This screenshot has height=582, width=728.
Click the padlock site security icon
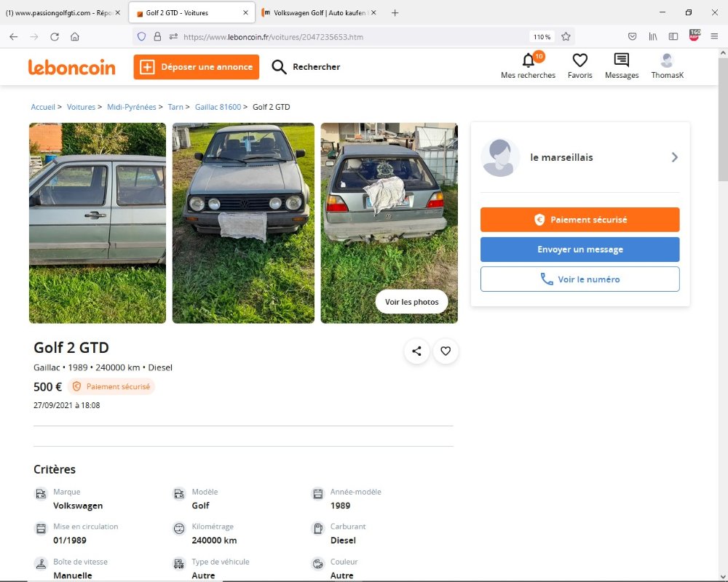point(157,36)
